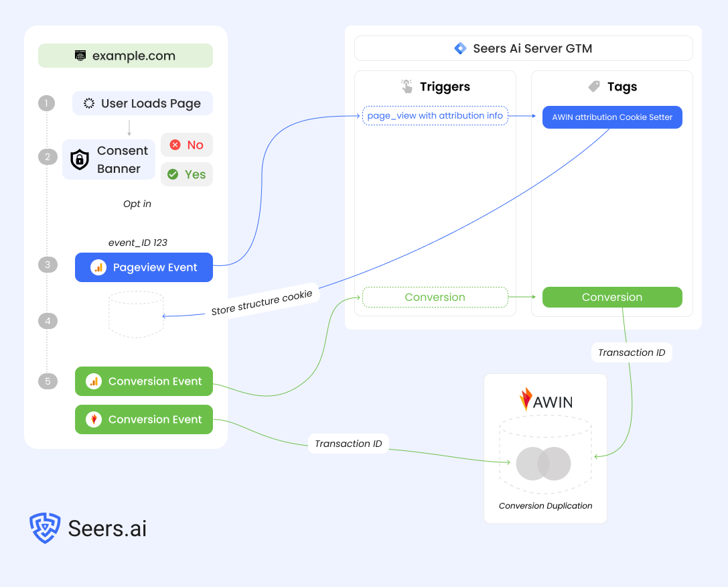Click the Transaction ID label near Conversion Event
This screenshot has width=728, height=587.
coord(348,444)
